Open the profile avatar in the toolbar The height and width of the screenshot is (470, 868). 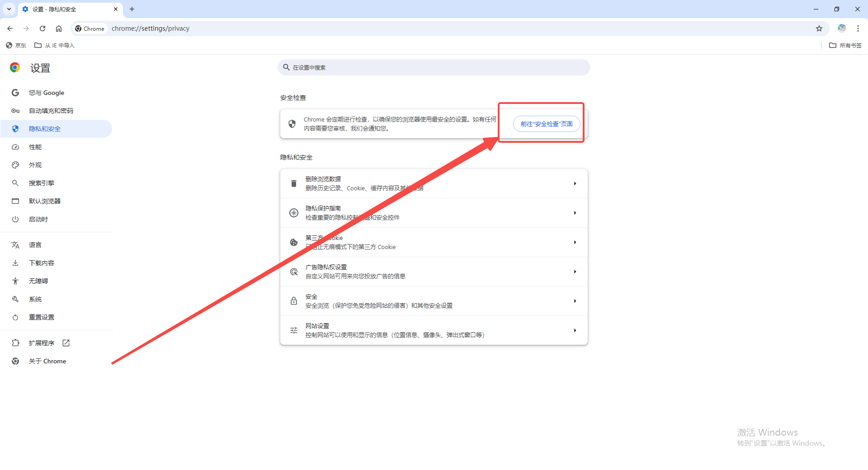(x=842, y=28)
